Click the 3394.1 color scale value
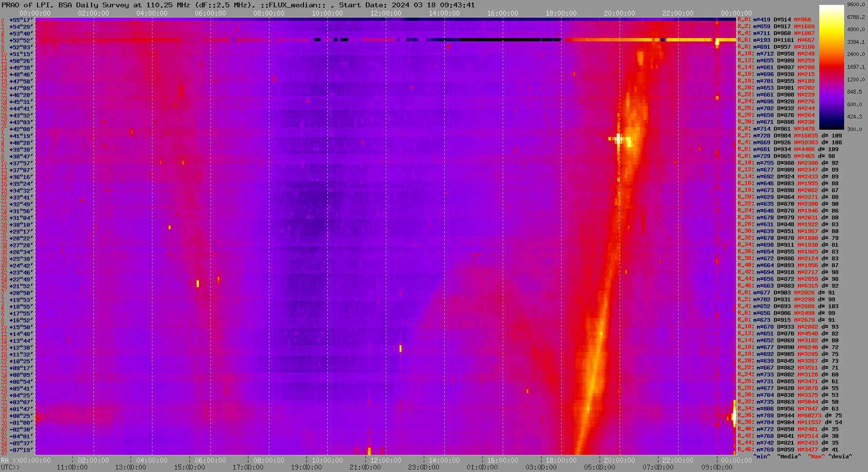This screenshot has height=472, width=868. pyautogui.click(x=856, y=42)
